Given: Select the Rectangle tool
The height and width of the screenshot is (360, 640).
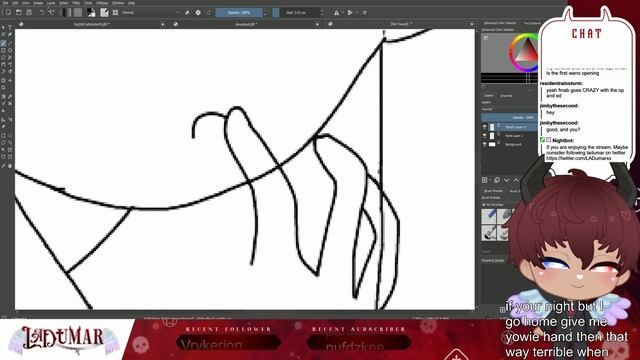Looking at the screenshot, I should click(x=3, y=51).
